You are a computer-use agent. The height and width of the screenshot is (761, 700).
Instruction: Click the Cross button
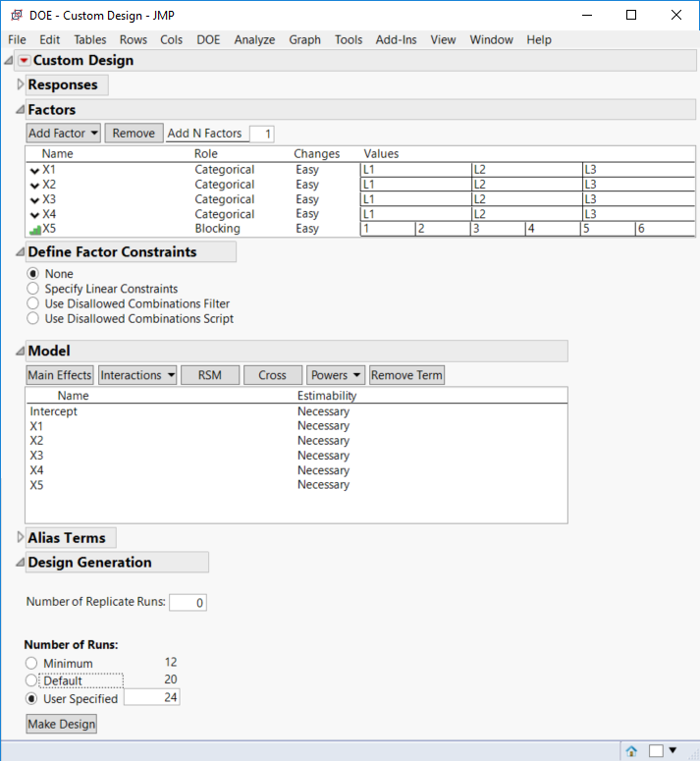pos(272,375)
